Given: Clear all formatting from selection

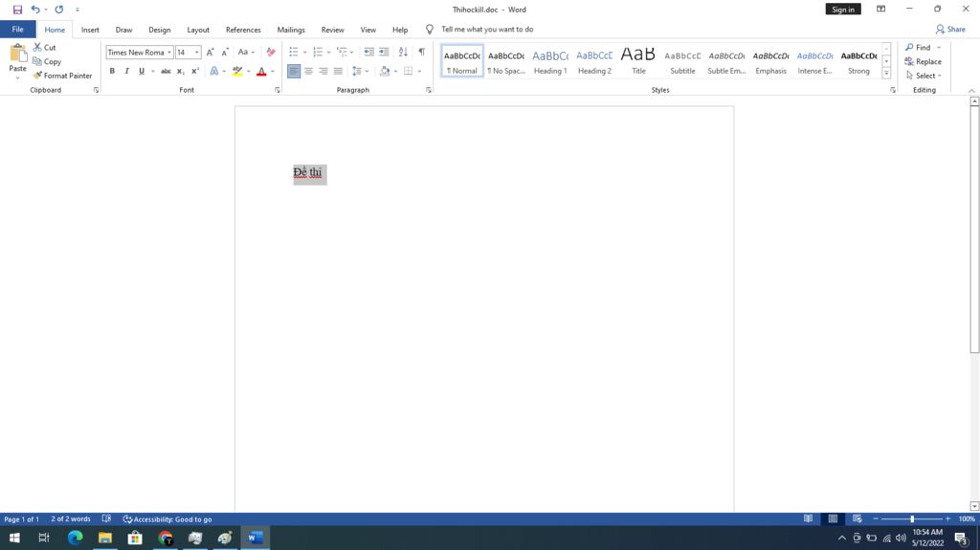Looking at the screenshot, I should 271,53.
